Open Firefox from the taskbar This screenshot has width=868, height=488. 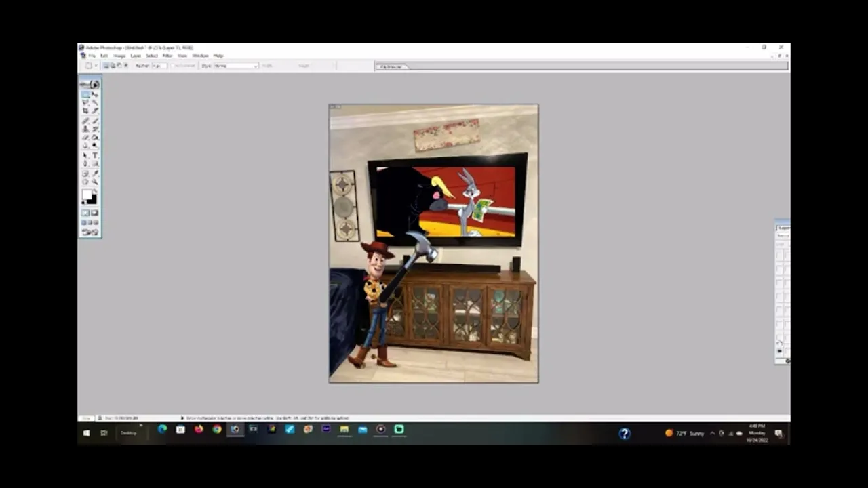click(x=199, y=429)
